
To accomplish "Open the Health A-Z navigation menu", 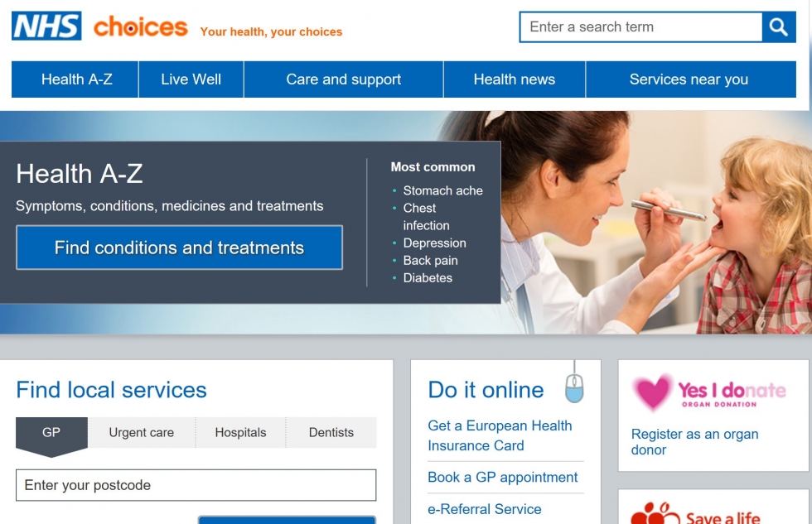I will click(75, 79).
